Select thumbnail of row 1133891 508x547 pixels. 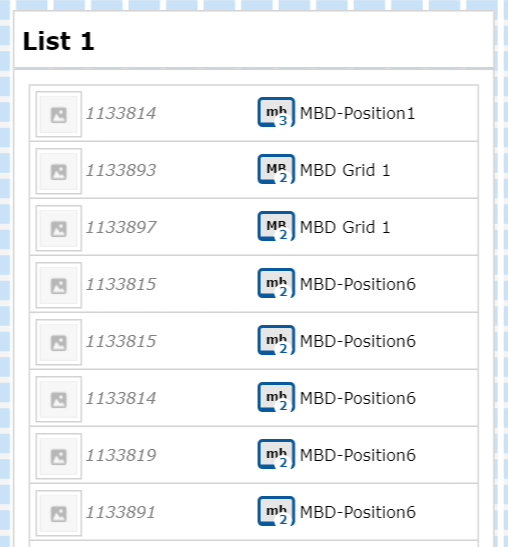(x=59, y=513)
